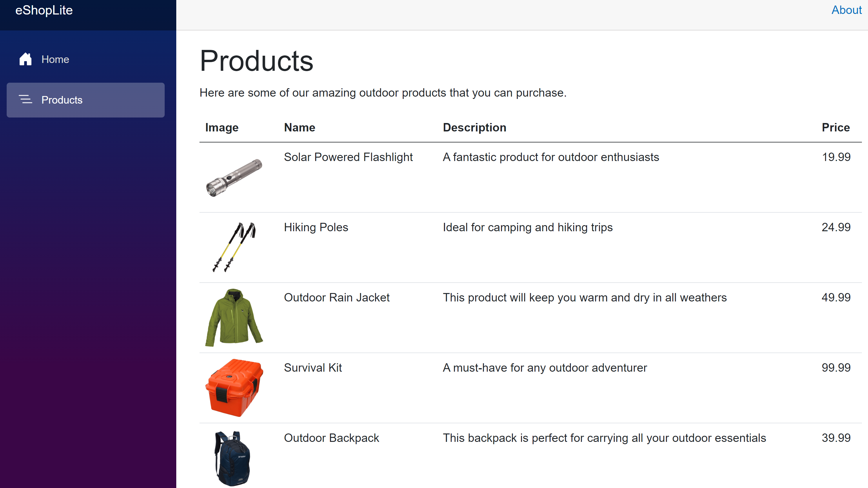
Task: Click the Products page heading
Action: pyautogui.click(x=256, y=61)
